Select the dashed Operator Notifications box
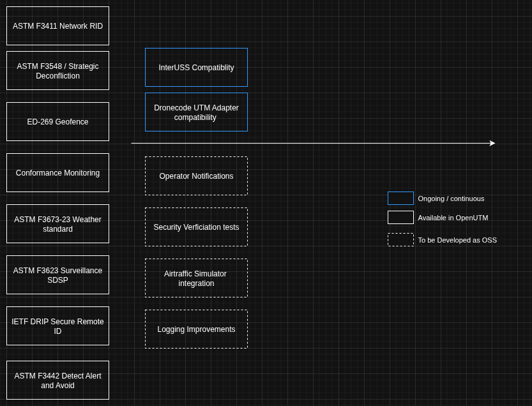Image resolution: width=532 pixels, height=406 pixels. click(x=196, y=176)
